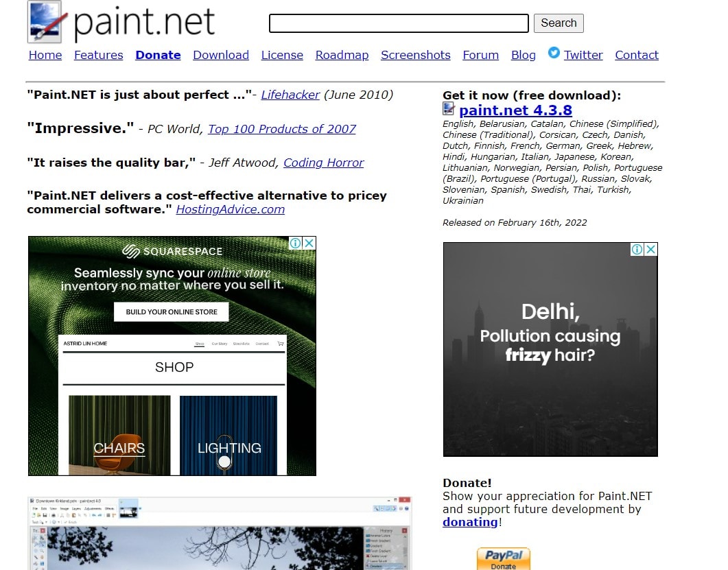Open the Roadmap page

coord(342,55)
